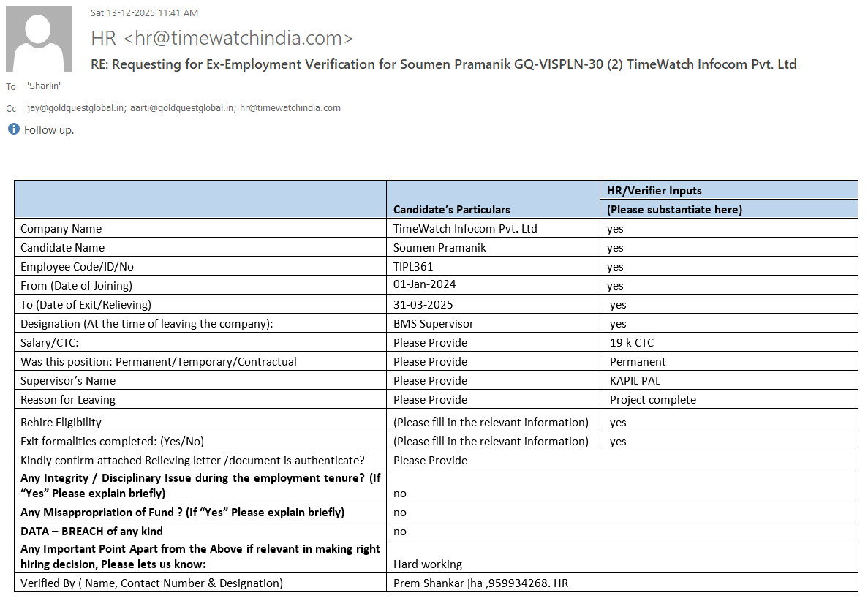Click the Relieving letter authenticate question label
The image size is (868, 601).
point(192,461)
